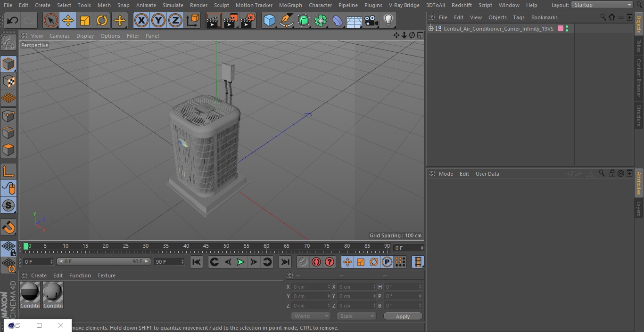Click the pink layer color swatch
The height and width of the screenshot is (332, 644).
pyautogui.click(x=560, y=29)
